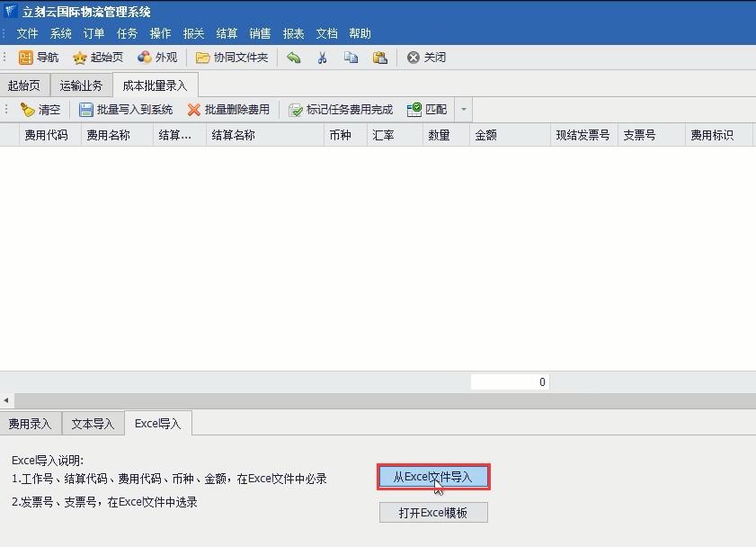The width and height of the screenshot is (756, 547).
Task: Click the scissors cut icon
Action: tap(322, 58)
